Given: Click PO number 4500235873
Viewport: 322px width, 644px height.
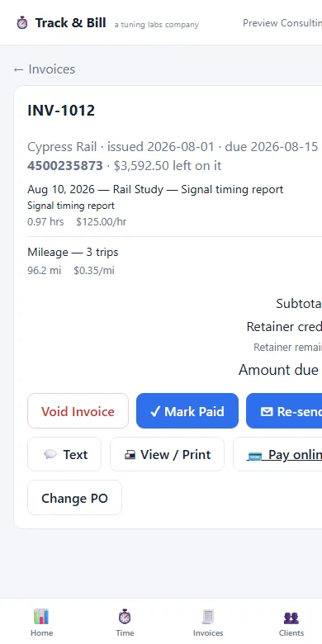Looking at the screenshot, I should coord(65,165).
